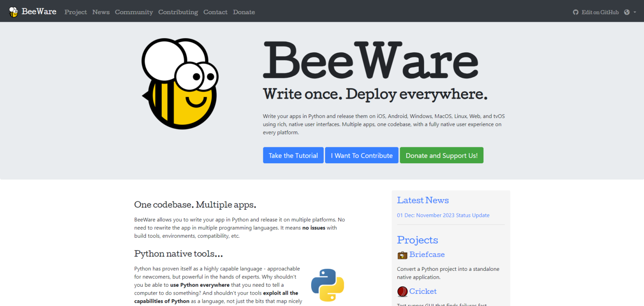The height and width of the screenshot is (306, 644).
Task: Click the Briefcase project icon
Action: coord(402,255)
